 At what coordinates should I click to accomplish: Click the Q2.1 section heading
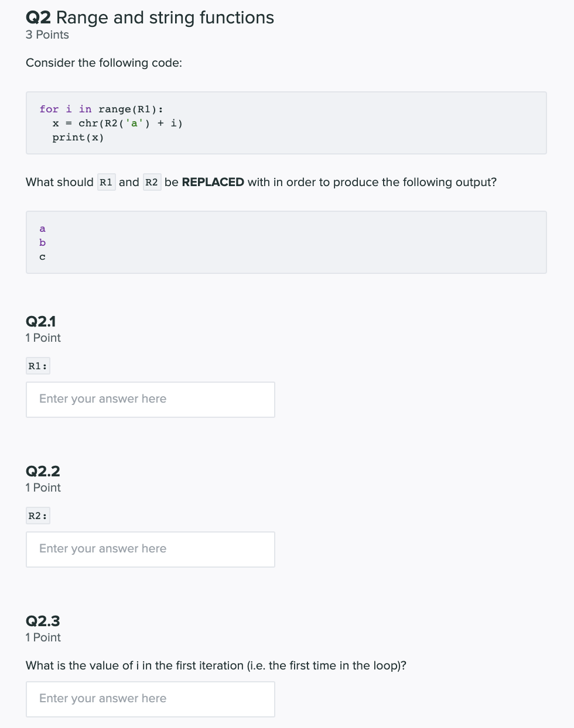pos(43,321)
